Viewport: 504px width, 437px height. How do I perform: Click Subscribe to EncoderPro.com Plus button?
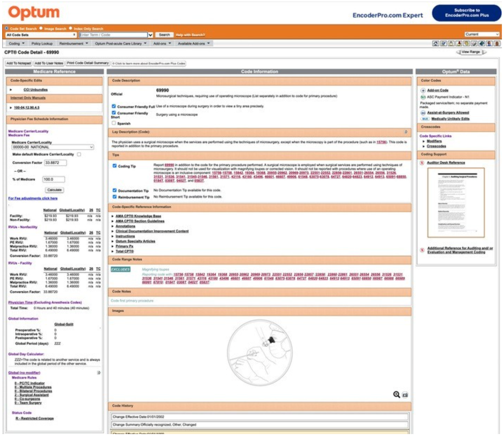tap(467, 13)
